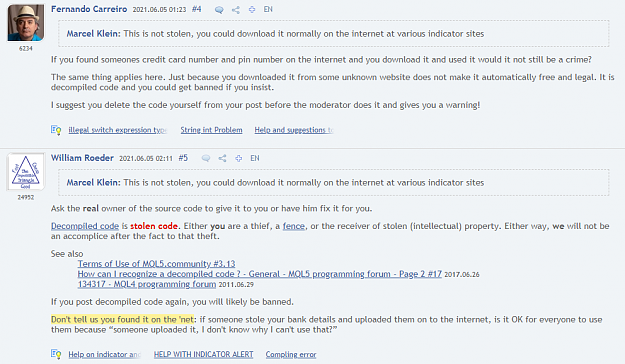Click date 2011.06.29 beside 134317 link
625x364 pixels.
[x=236, y=285]
